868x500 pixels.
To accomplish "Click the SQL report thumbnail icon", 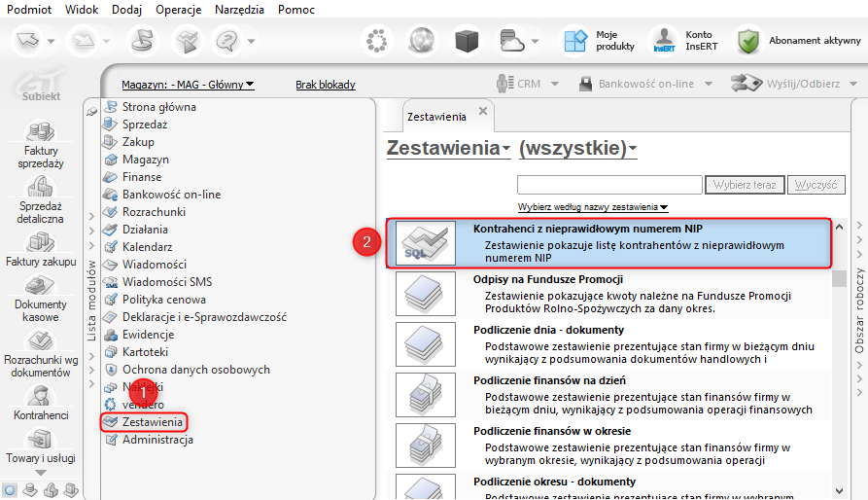I will point(426,243).
